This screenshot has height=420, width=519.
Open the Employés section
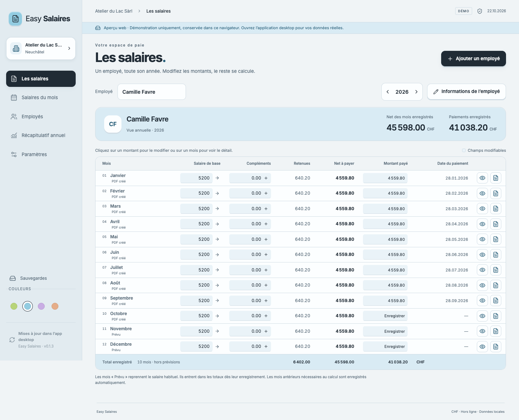pyautogui.click(x=41, y=116)
